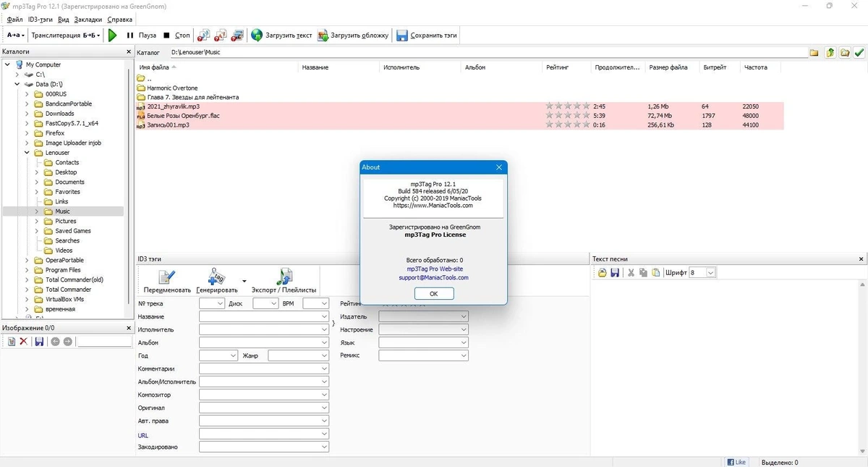Click the paste-image icon in the Изображение panel
The image size is (868, 467).
pyautogui.click(x=12, y=342)
